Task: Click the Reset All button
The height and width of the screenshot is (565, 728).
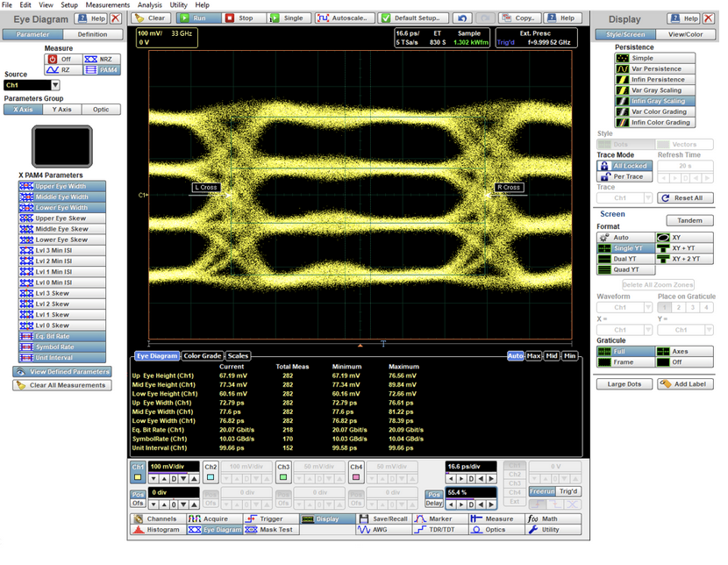Action: click(686, 198)
